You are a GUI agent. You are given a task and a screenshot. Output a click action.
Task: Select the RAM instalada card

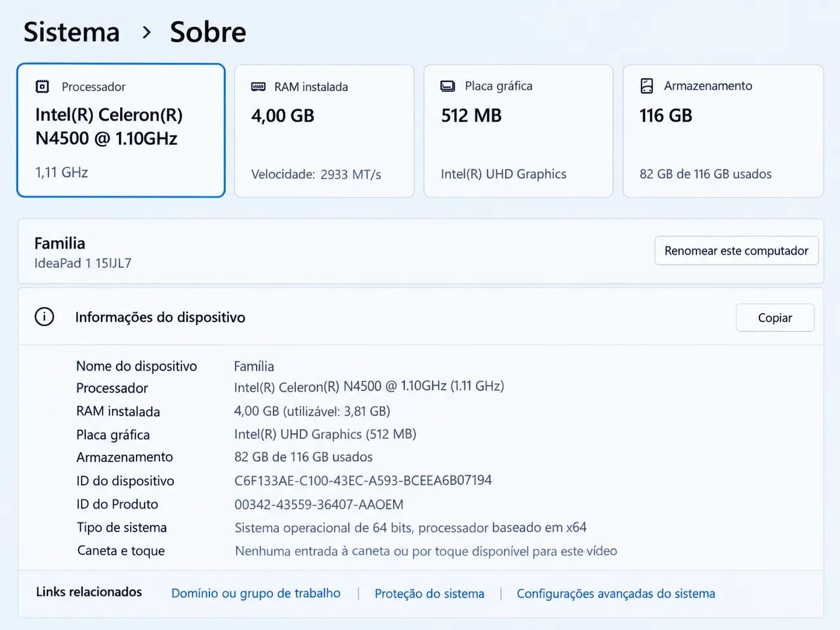pos(324,131)
